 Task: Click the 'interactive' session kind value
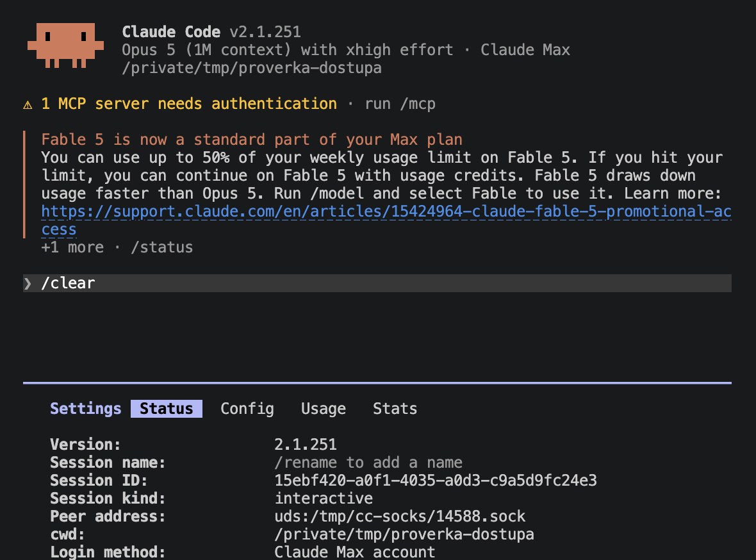[324, 498]
